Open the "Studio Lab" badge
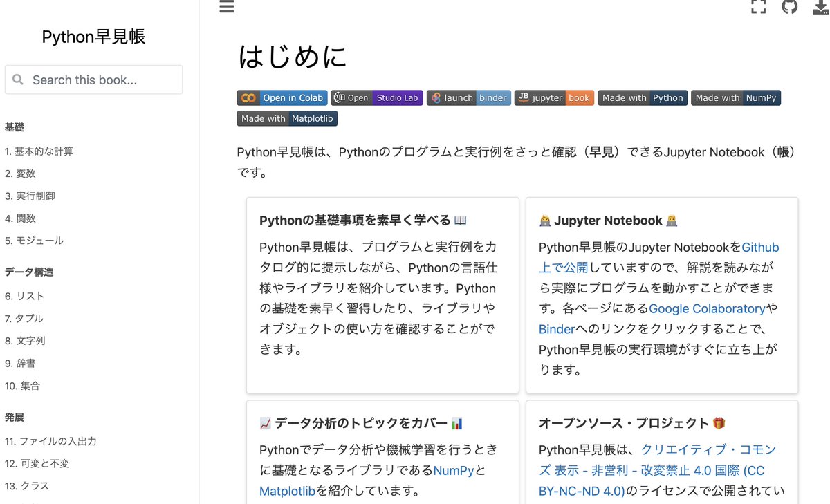Screen dimensions: 830x504 pos(376,97)
